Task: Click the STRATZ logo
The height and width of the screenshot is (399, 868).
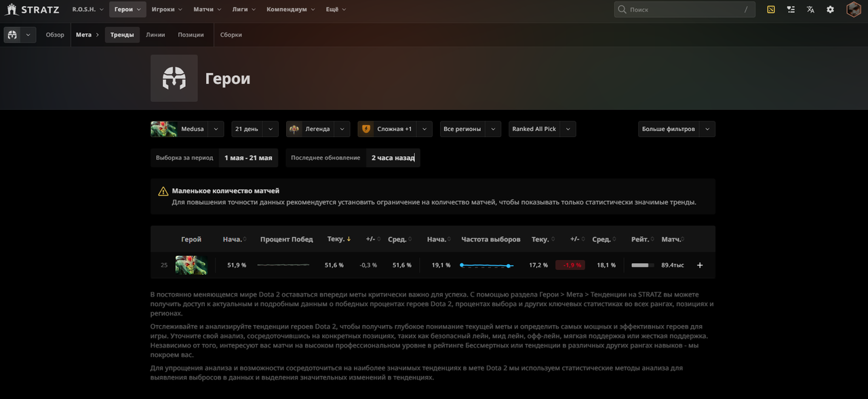Action: pyautogui.click(x=33, y=9)
